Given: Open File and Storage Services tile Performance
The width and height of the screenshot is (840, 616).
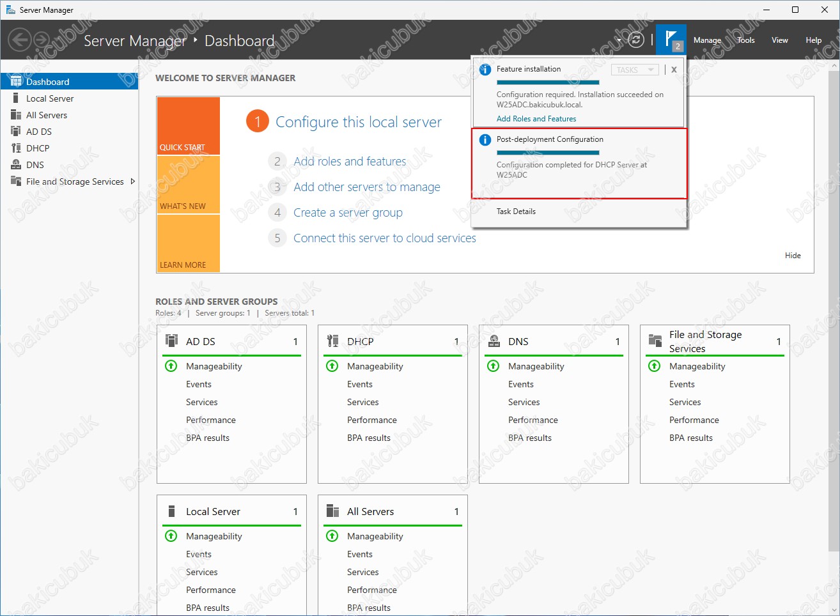Looking at the screenshot, I should point(694,420).
